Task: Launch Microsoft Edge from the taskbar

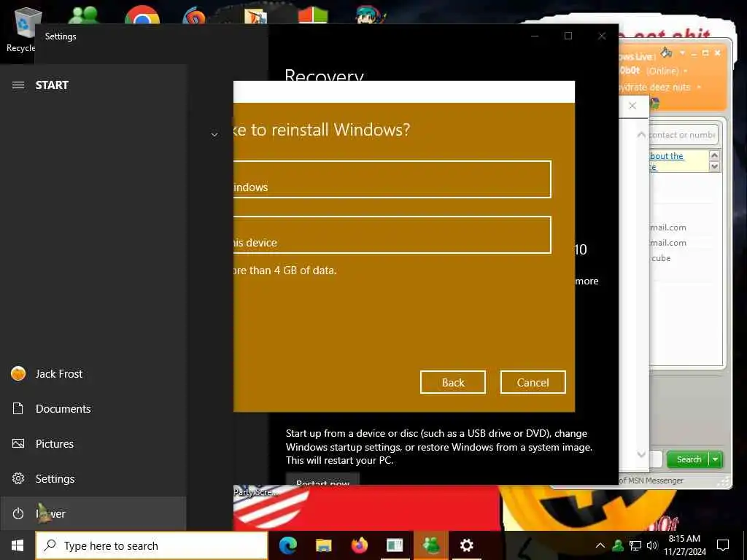Action: [x=287, y=545]
